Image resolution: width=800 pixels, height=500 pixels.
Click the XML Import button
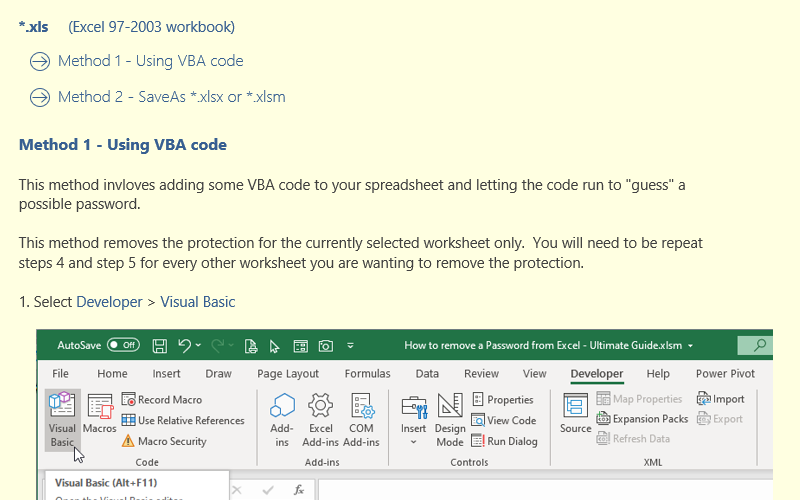(x=720, y=399)
